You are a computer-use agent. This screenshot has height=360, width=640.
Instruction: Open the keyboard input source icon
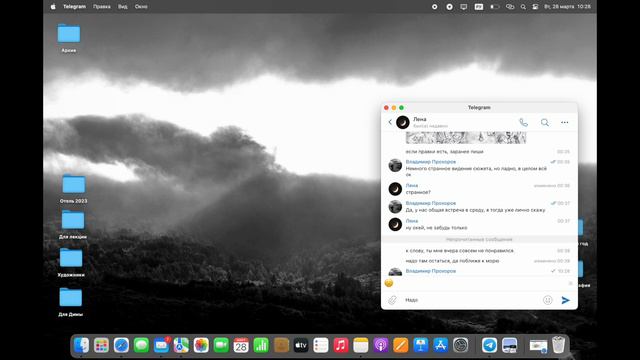[479, 7]
